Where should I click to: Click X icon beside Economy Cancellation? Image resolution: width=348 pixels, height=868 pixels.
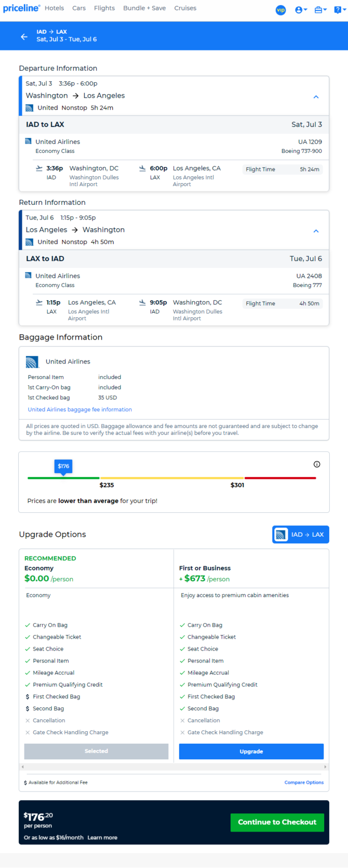click(x=28, y=721)
